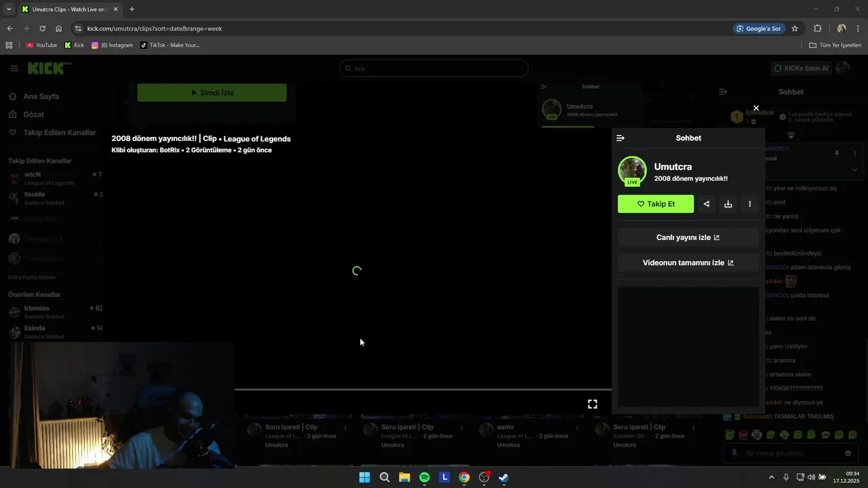
Task: Click the Umutcra channel avatar in modal
Action: pos(632,171)
